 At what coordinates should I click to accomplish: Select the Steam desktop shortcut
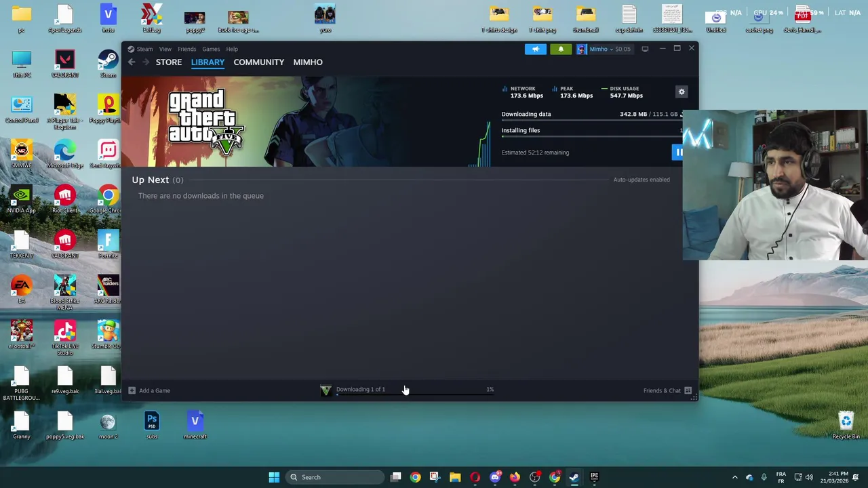tap(108, 63)
